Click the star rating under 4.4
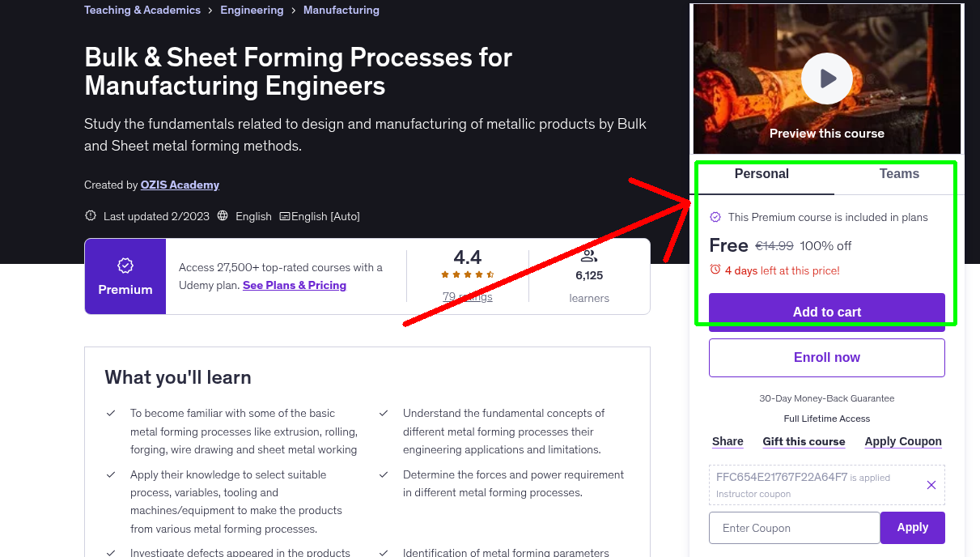The height and width of the screenshot is (557, 980). 467,274
